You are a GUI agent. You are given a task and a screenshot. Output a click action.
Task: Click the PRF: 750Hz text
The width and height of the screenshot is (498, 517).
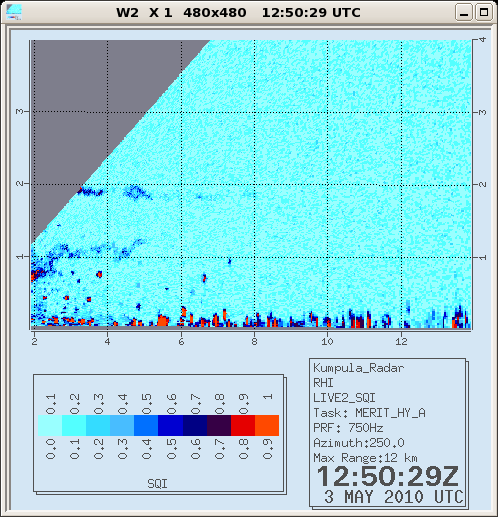pyautogui.click(x=348, y=428)
